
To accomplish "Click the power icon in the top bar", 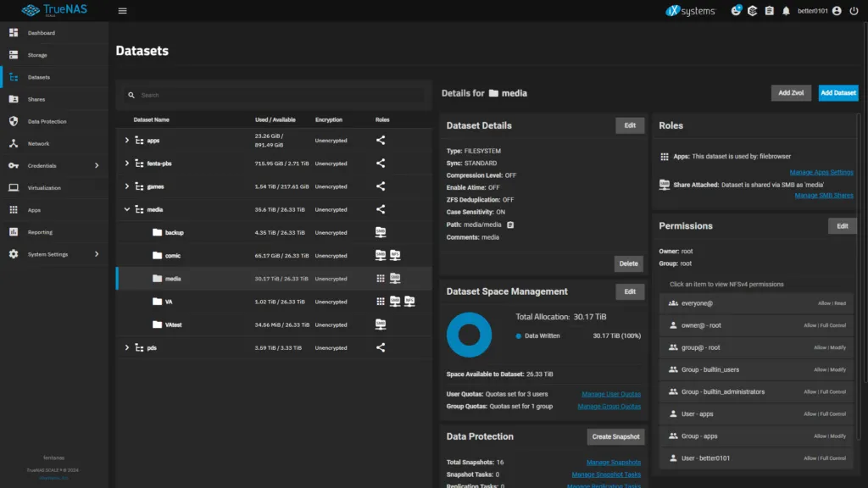I will coord(854,10).
